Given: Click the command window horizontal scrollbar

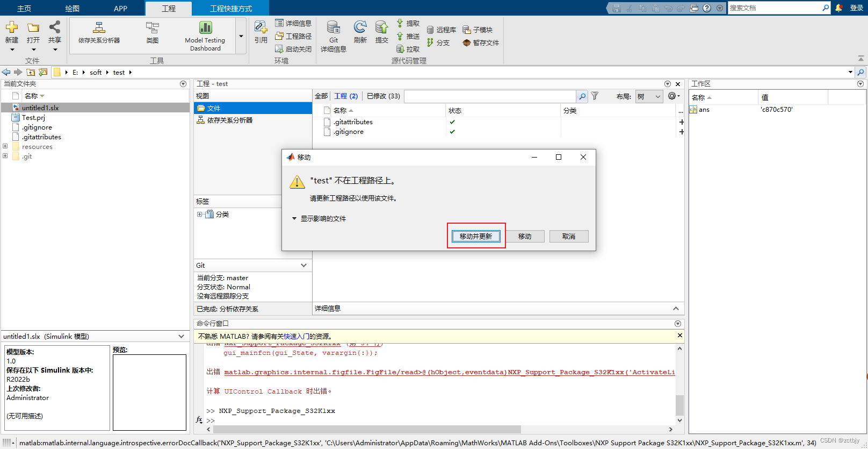Looking at the screenshot, I should [367, 430].
